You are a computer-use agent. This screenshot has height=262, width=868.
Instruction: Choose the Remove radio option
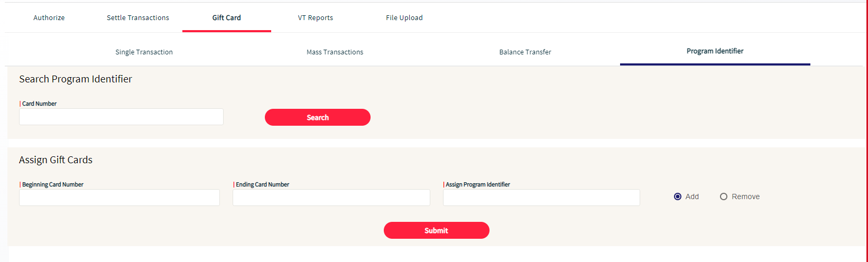724,196
